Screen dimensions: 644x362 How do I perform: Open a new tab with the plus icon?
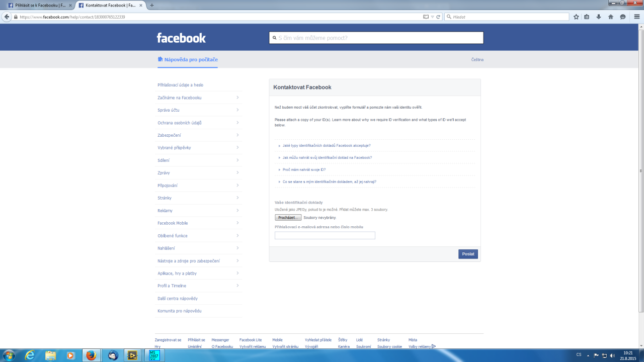152,5
